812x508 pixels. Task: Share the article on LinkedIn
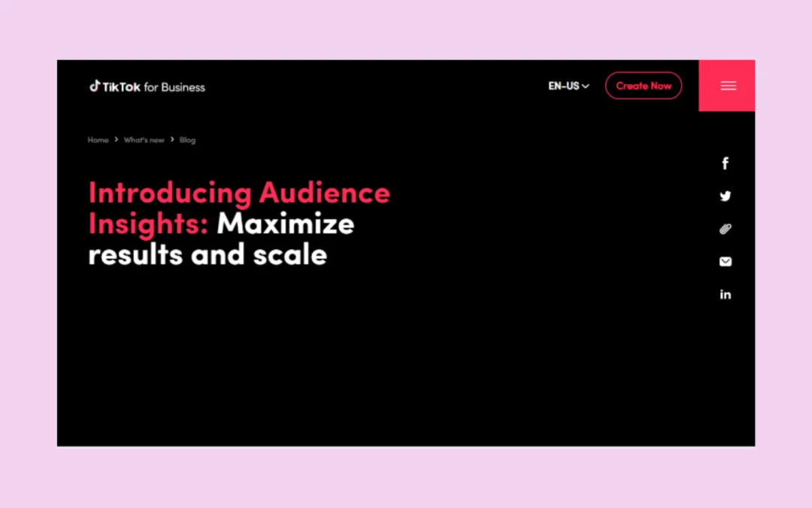coord(725,294)
